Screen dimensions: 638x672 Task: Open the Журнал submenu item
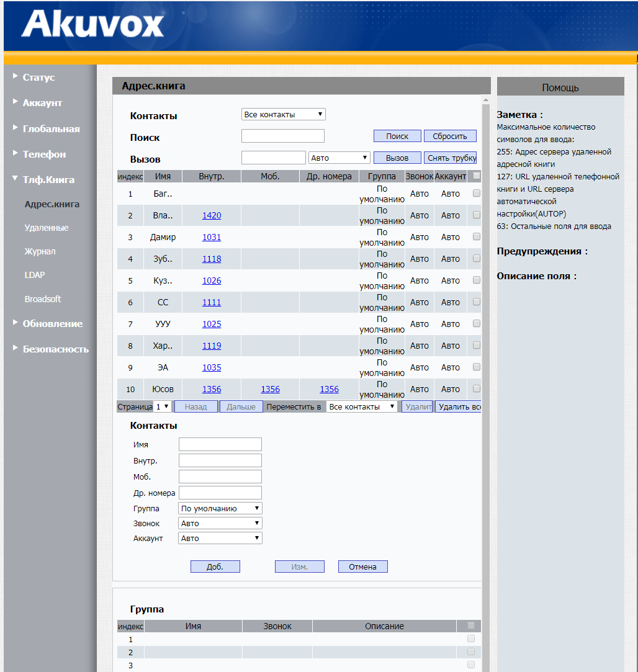[x=40, y=251]
